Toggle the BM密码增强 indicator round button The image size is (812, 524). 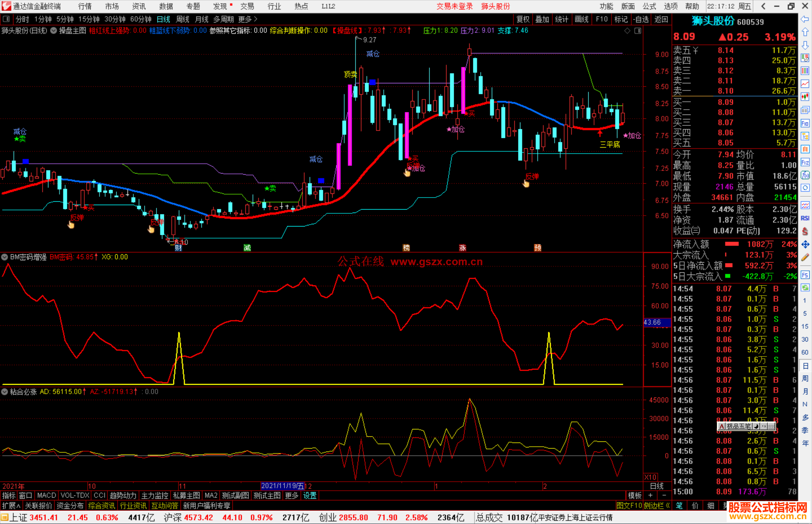point(5,257)
